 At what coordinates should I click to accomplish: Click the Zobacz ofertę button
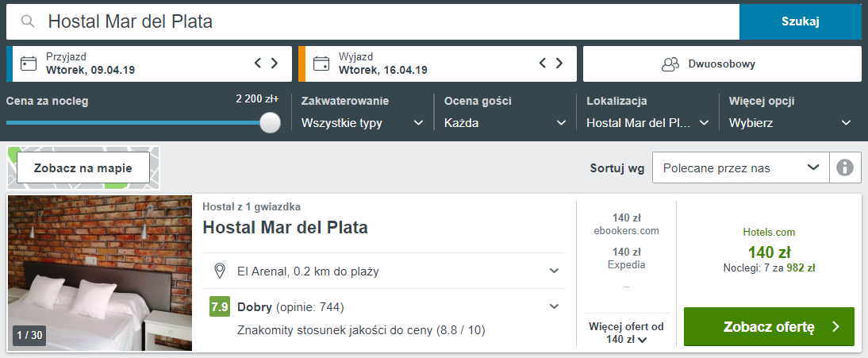coord(768,326)
